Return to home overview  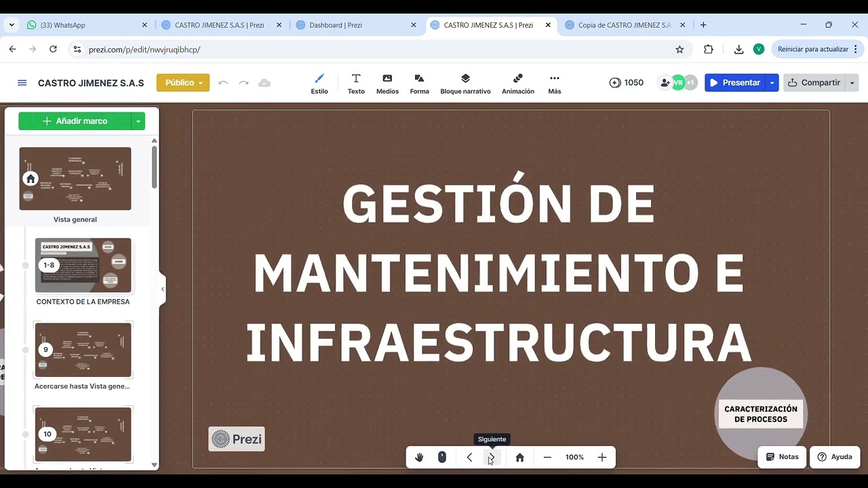tap(519, 457)
